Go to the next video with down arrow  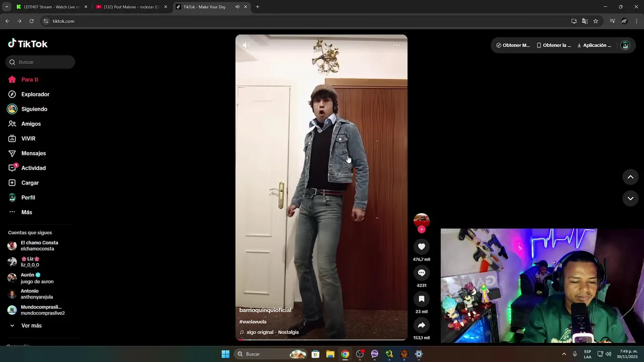[630, 198]
